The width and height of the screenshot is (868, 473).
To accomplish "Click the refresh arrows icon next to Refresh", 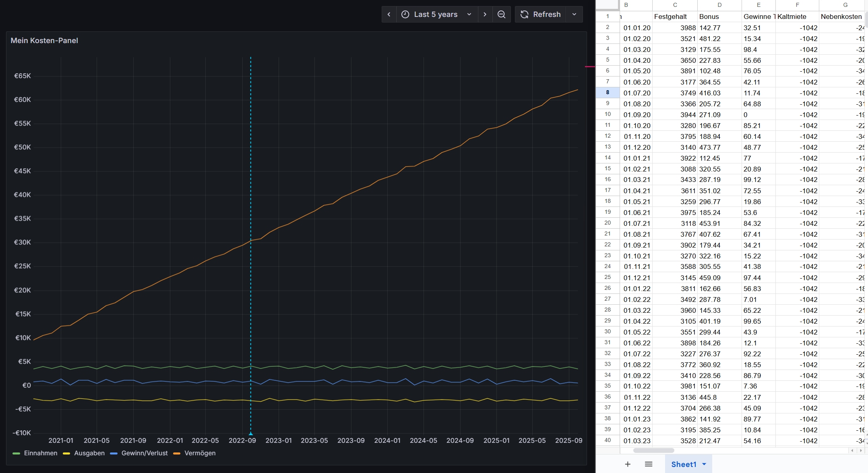I will coord(524,14).
